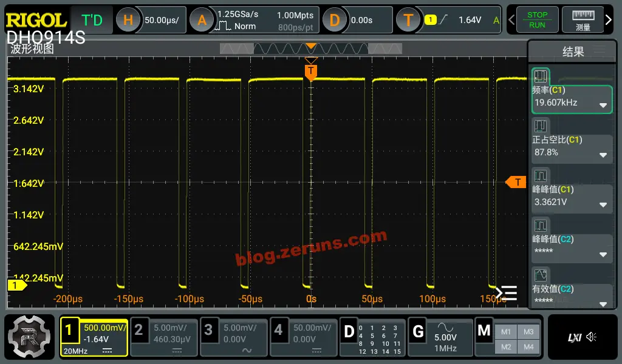
Task: Tap the T'D trigger status indicator
Action: [x=92, y=20]
